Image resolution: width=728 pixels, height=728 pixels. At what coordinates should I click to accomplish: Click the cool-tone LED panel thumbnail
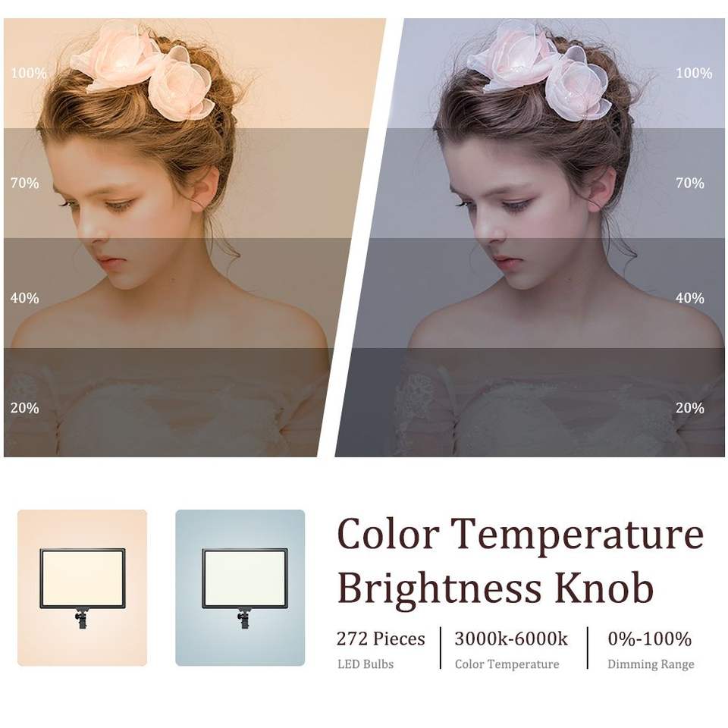tap(240, 588)
